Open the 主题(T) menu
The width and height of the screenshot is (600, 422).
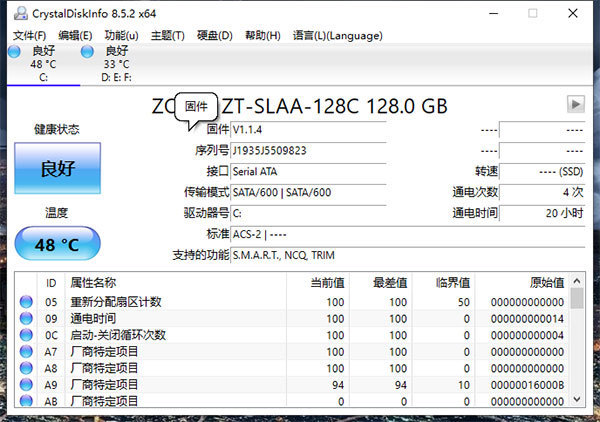168,36
